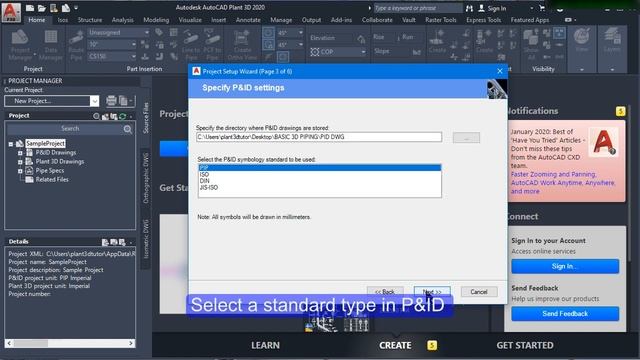Click Cancel in the Project Setup Wizard

click(x=479, y=292)
